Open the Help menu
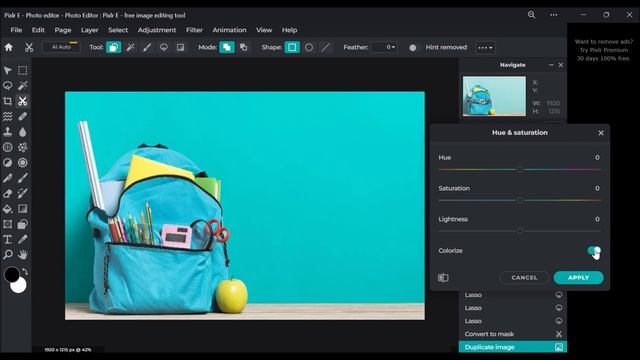The image size is (640, 360). (x=289, y=30)
